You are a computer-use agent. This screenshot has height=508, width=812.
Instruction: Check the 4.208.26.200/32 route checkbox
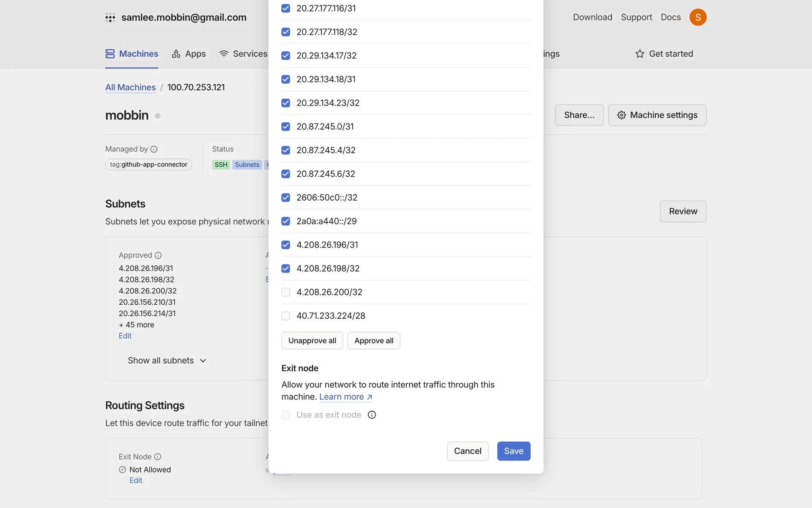(x=286, y=292)
